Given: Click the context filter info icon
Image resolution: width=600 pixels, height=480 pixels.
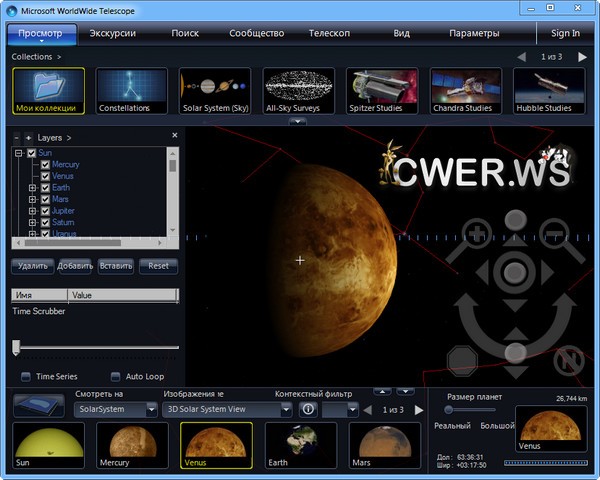Looking at the screenshot, I should pos(309,409).
